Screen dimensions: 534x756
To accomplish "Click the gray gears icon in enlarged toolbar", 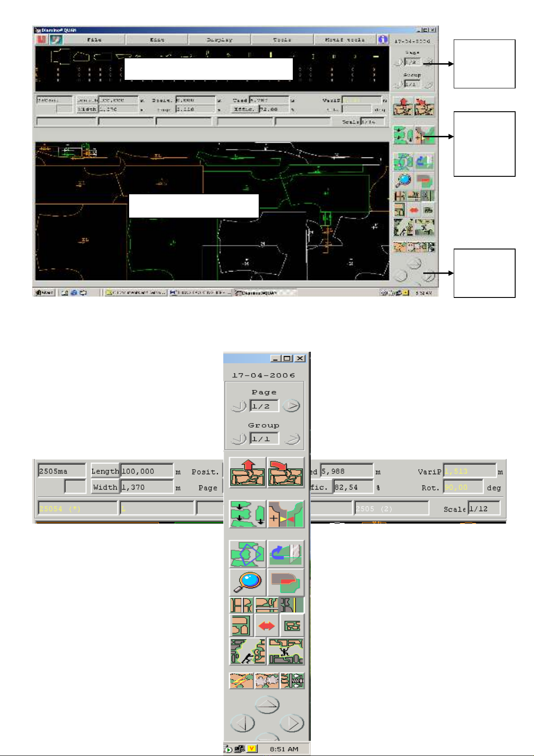I will 267,681.
